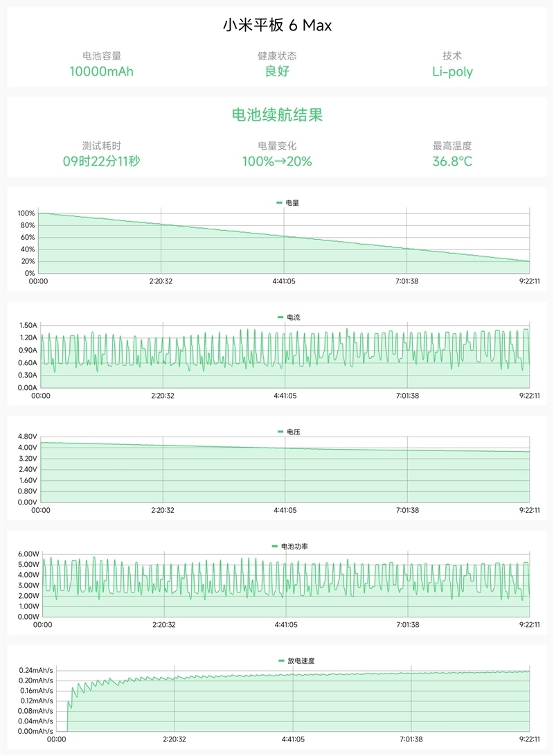The image size is (554, 756).
Task: Click the 3.20V axis label
Action: click(x=28, y=459)
